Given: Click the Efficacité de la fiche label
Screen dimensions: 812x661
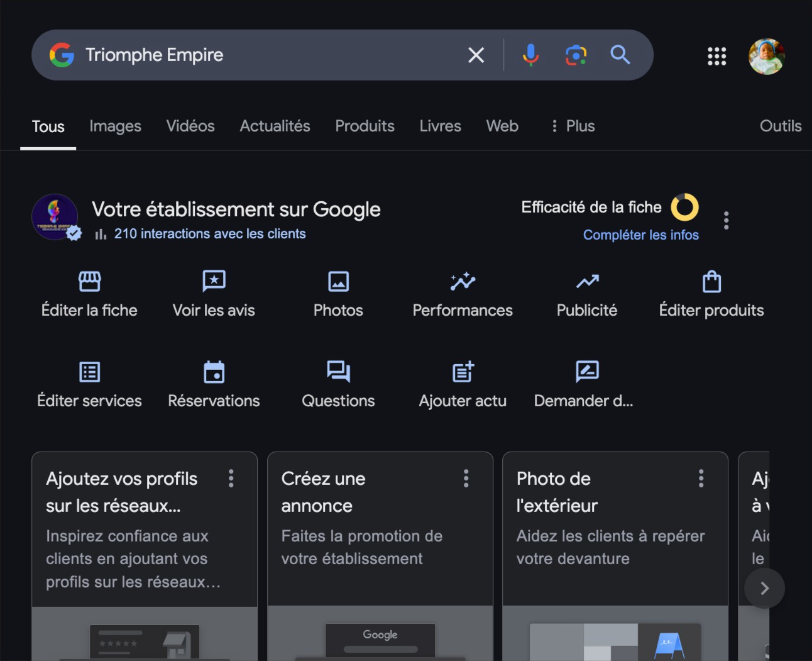Looking at the screenshot, I should 591,208.
